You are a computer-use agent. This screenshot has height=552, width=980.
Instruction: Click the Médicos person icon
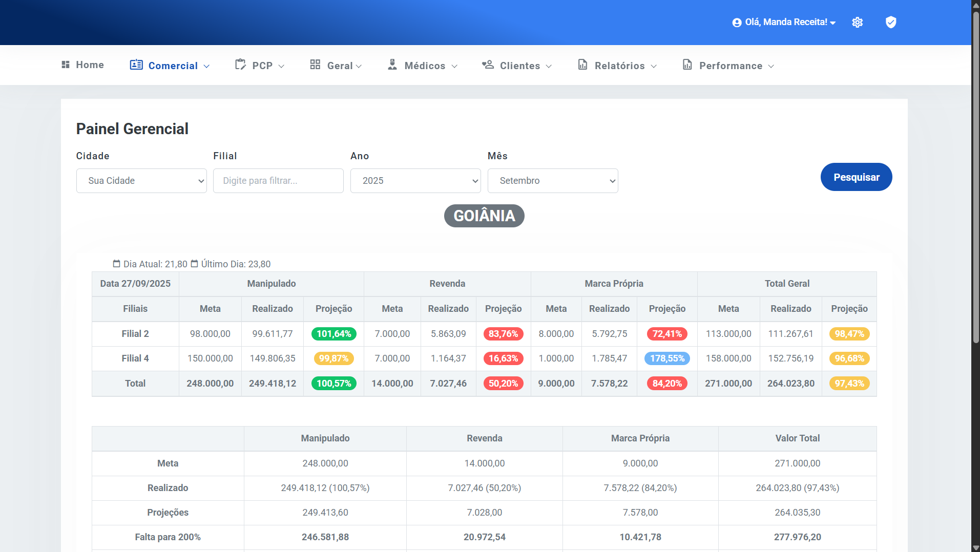(x=392, y=65)
